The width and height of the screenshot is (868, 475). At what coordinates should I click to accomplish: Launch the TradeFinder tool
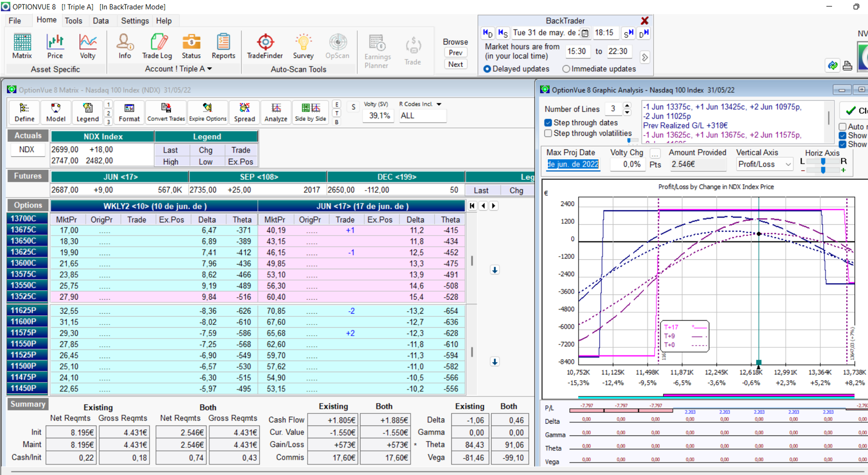pos(265,46)
